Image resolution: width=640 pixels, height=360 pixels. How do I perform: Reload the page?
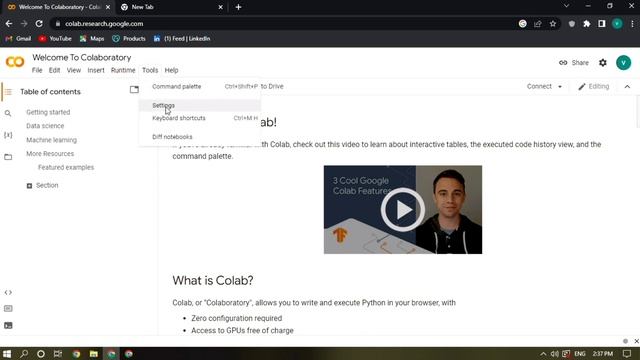click(x=39, y=24)
